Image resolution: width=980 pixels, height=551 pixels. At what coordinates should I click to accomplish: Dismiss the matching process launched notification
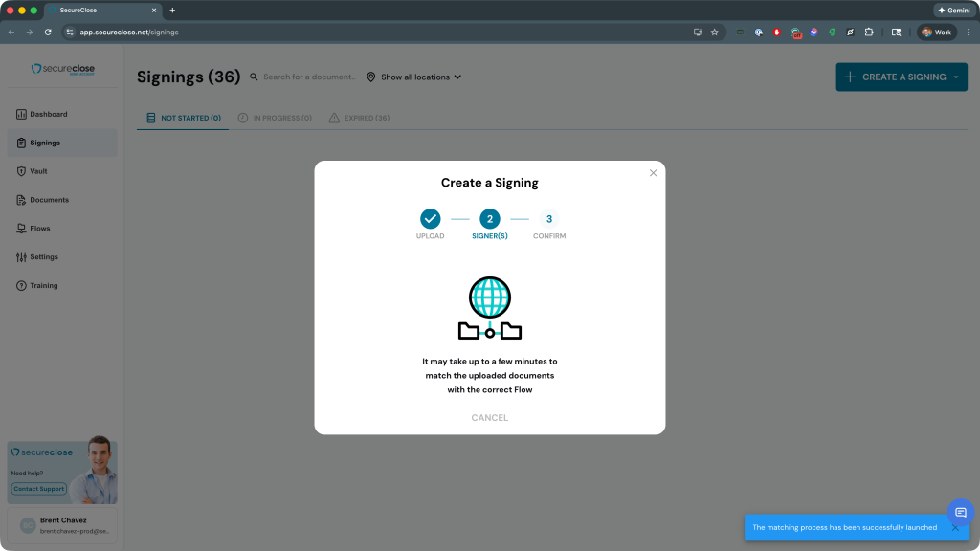[x=954, y=527]
